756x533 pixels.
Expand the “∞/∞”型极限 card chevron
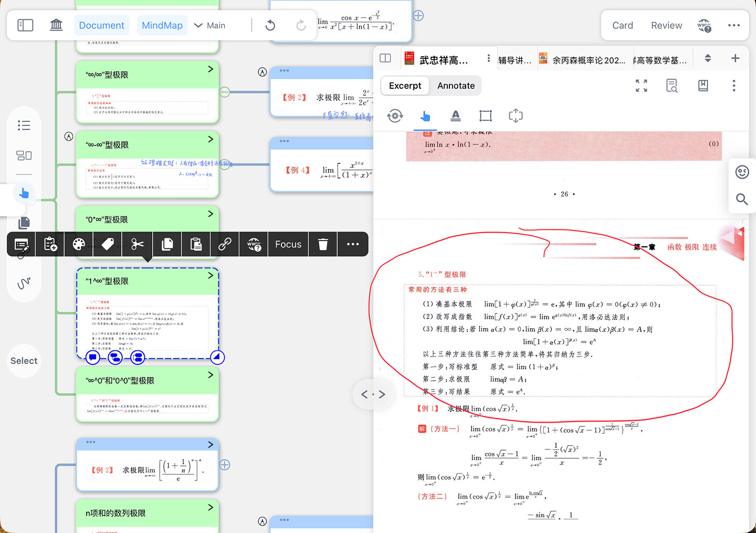click(x=211, y=69)
